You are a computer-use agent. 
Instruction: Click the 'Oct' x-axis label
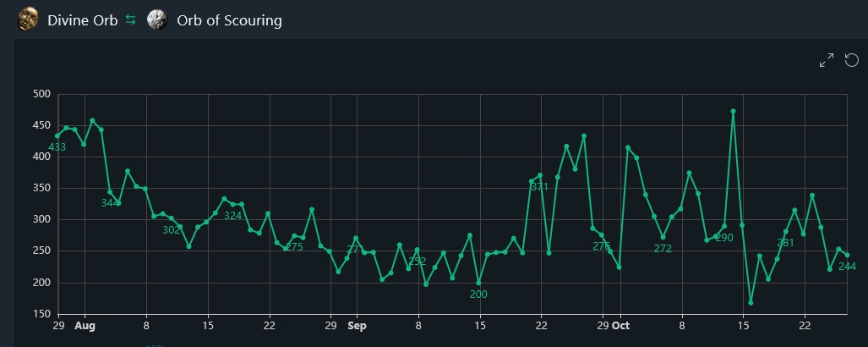pyautogui.click(x=620, y=326)
